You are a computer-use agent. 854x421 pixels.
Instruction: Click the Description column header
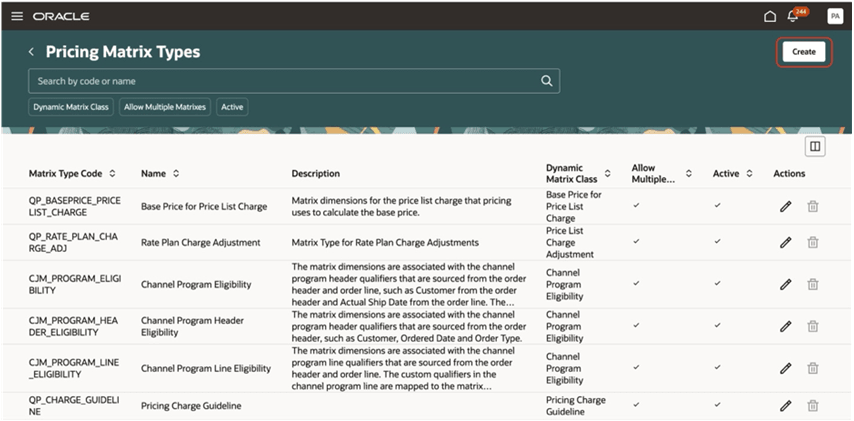point(315,174)
